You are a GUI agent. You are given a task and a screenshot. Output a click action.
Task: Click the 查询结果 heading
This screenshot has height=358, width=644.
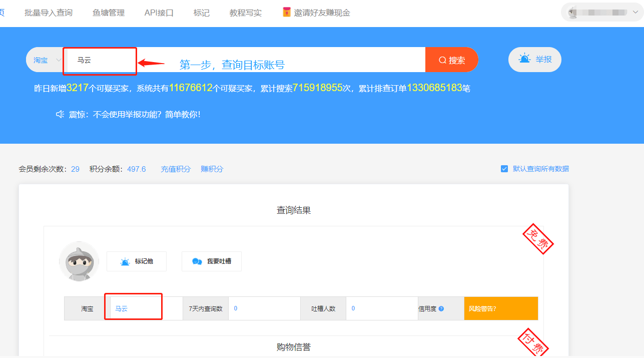[294, 210]
